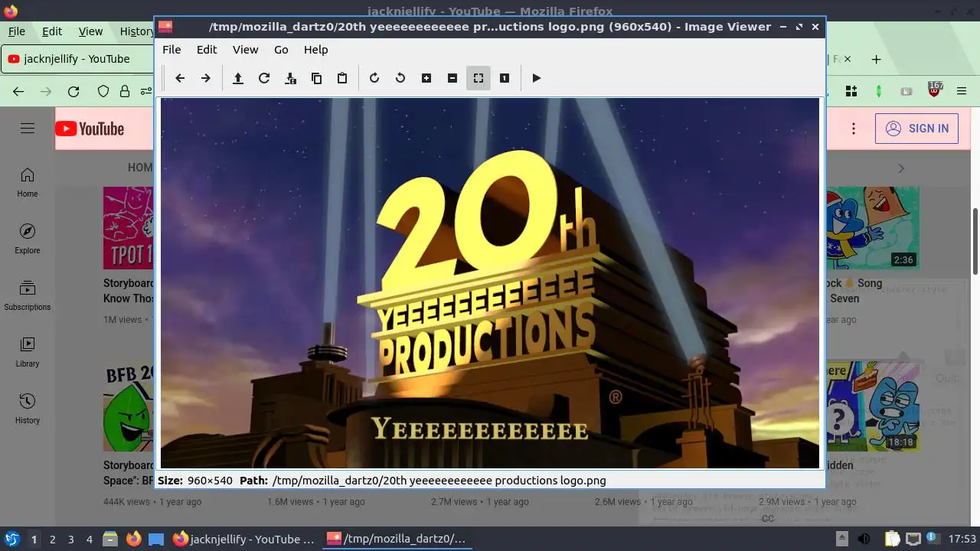The height and width of the screenshot is (551, 980).
Task: Open the File menu in Image Viewer
Action: (171, 50)
